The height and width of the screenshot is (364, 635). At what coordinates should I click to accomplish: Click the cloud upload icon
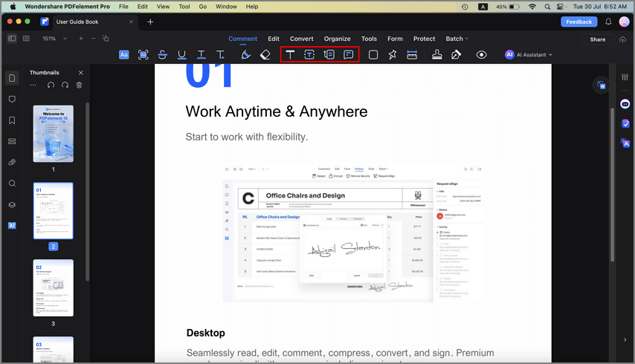pyautogui.click(x=623, y=39)
